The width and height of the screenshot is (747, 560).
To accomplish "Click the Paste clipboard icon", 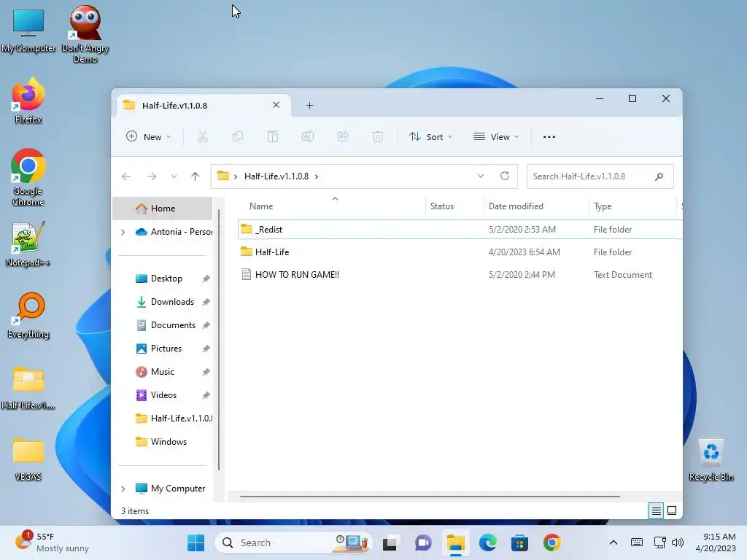I will (x=273, y=137).
